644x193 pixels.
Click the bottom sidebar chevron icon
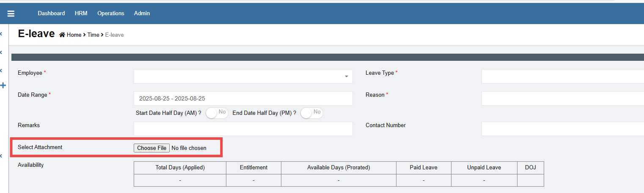pyautogui.click(x=1, y=156)
